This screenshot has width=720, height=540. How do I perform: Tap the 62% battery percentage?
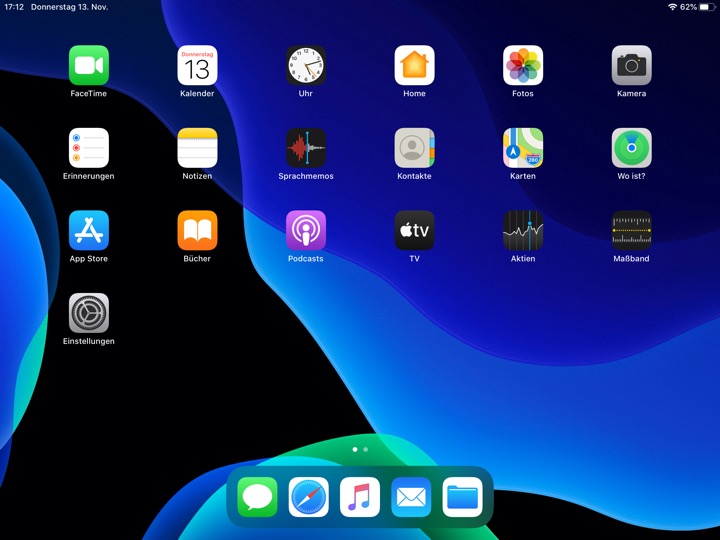[x=688, y=7]
